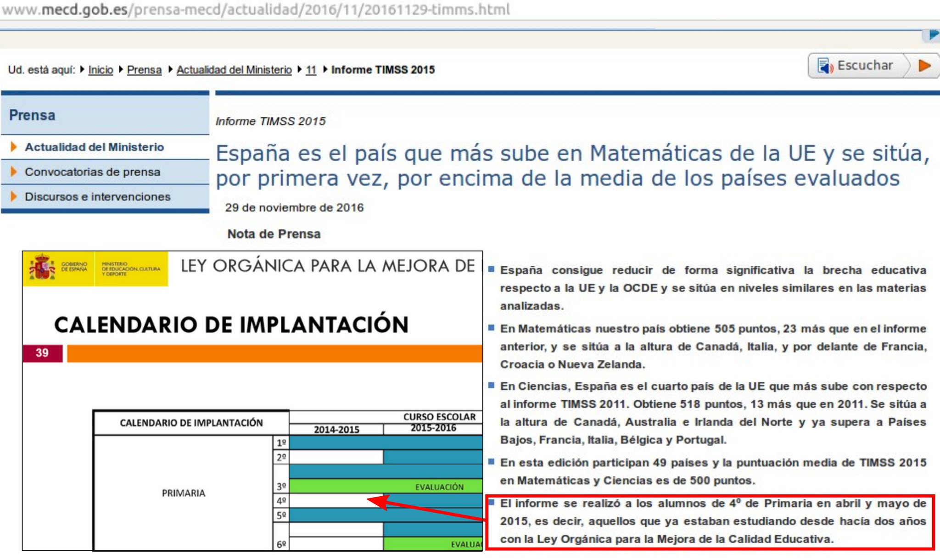
Task: Click the 11 month breadcrumb link
Action: point(311,70)
